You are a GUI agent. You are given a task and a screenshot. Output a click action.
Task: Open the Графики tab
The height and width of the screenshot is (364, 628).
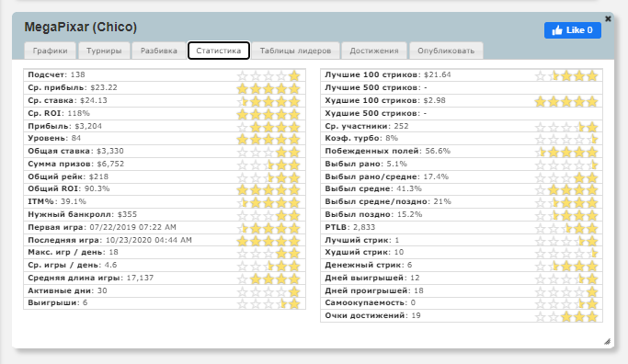[x=50, y=51]
